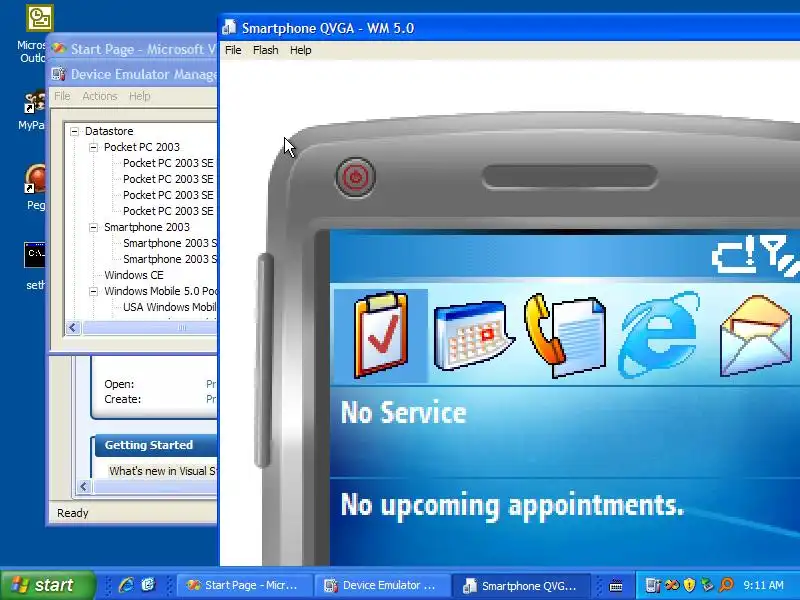
Task: Click the horizontal scrollbar thumb in device tree
Action: [151, 328]
